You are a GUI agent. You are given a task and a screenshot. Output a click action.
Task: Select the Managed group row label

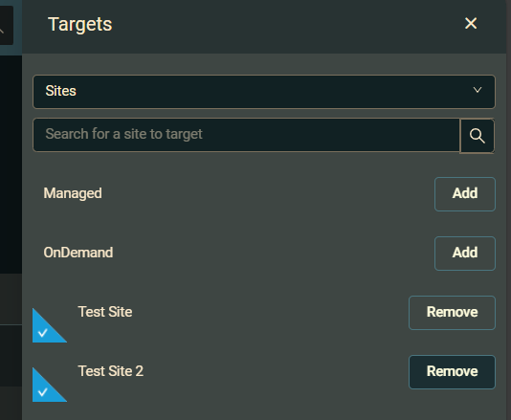(x=73, y=193)
